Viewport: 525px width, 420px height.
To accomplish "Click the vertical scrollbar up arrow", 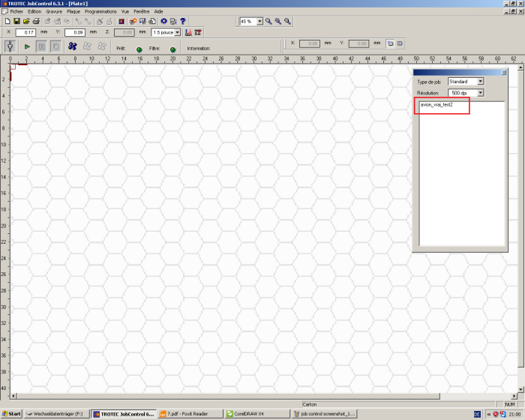I will tap(520, 67).
